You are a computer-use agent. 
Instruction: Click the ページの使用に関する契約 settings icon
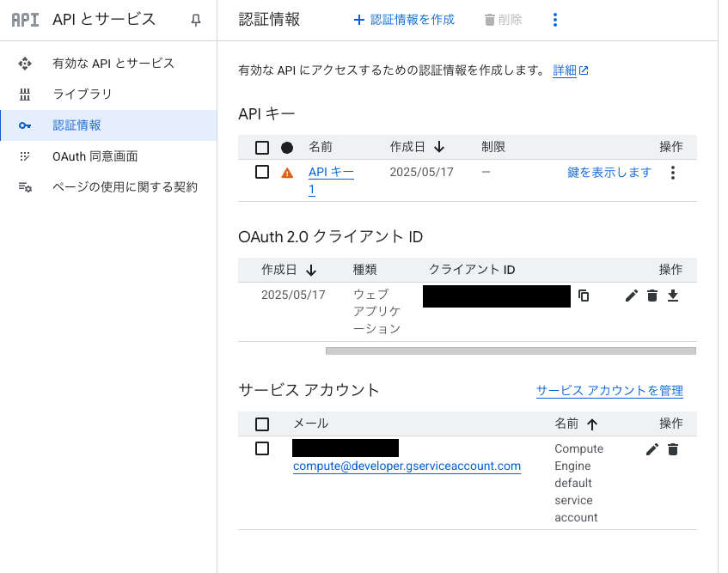tap(25, 187)
